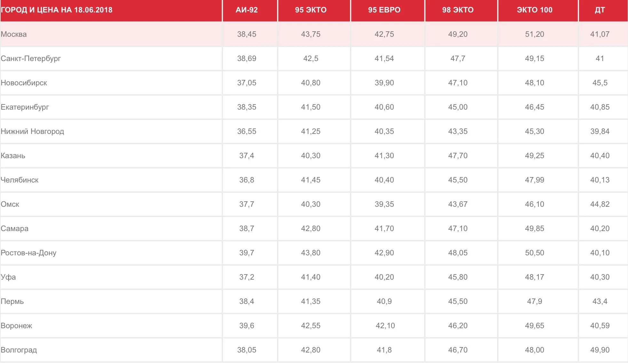Select Ростов-на-Дону's ЭКТО 100 price 50,50

[x=535, y=253]
